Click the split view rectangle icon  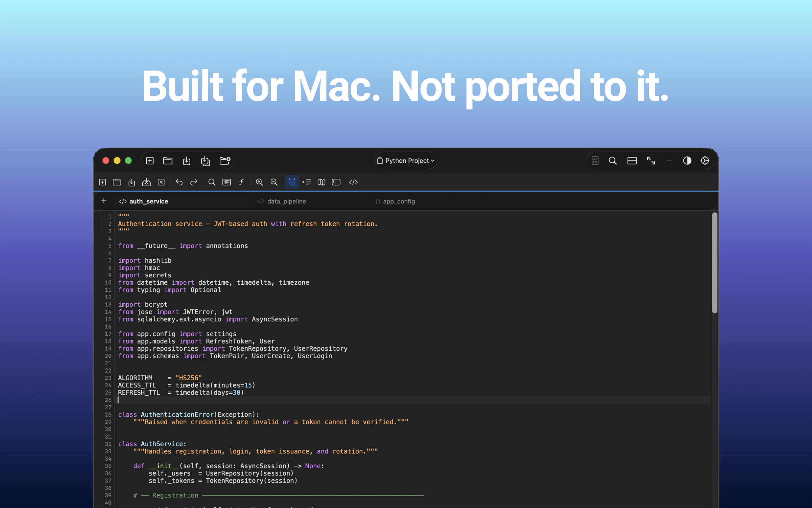632,161
